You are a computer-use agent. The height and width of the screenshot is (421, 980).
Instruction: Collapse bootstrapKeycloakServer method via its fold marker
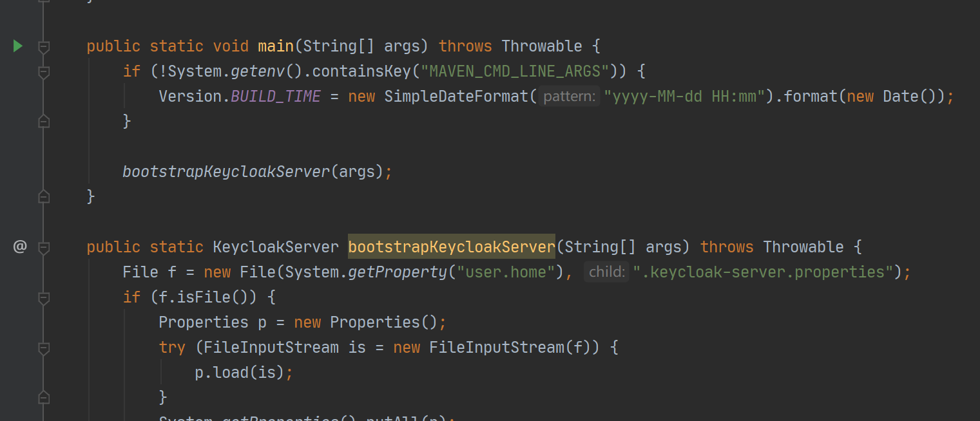[x=44, y=248]
